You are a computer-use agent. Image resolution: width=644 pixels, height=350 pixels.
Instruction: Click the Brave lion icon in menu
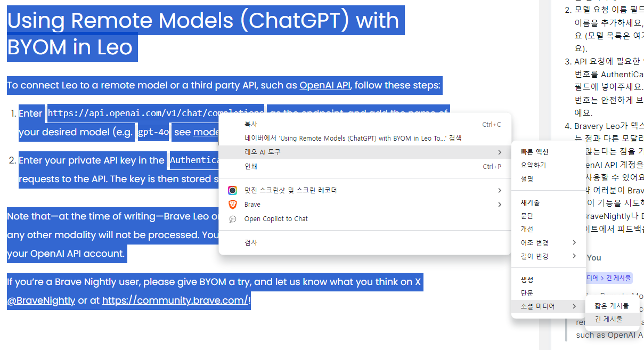click(232, 205)
